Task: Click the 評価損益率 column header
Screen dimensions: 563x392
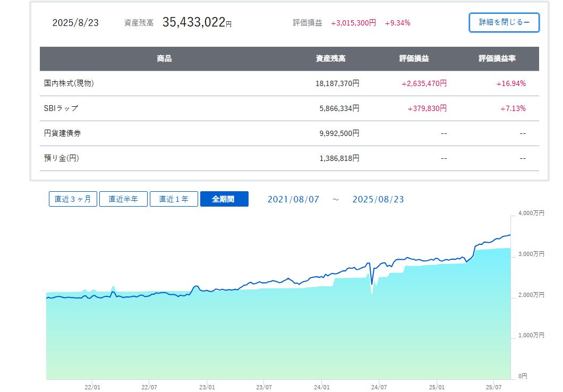Action: (x=497, y=59)
